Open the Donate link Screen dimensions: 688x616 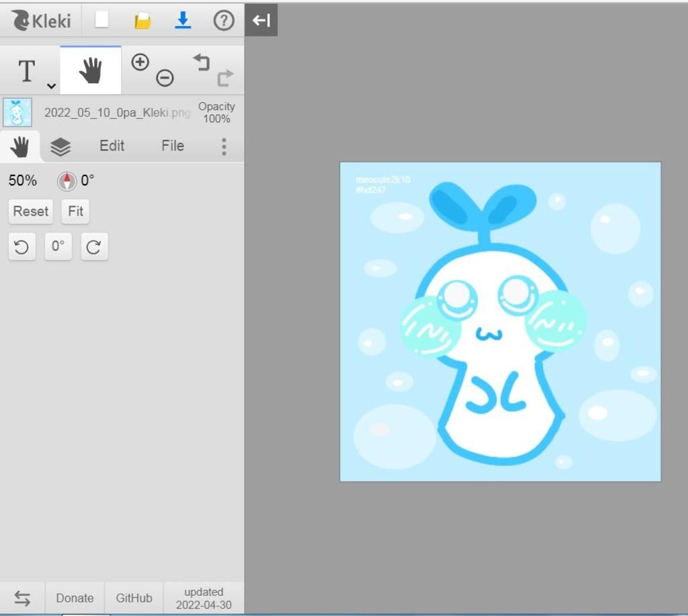[75, 598]
